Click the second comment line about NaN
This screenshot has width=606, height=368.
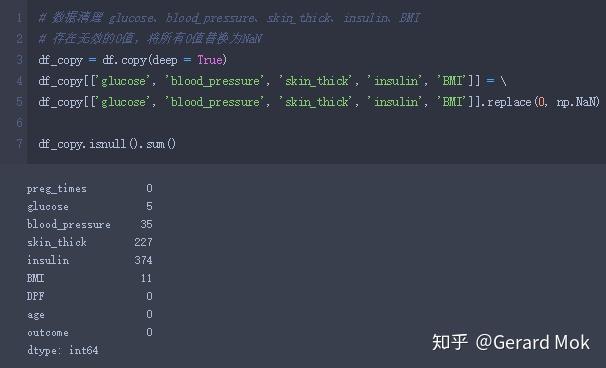pos(150,39)
